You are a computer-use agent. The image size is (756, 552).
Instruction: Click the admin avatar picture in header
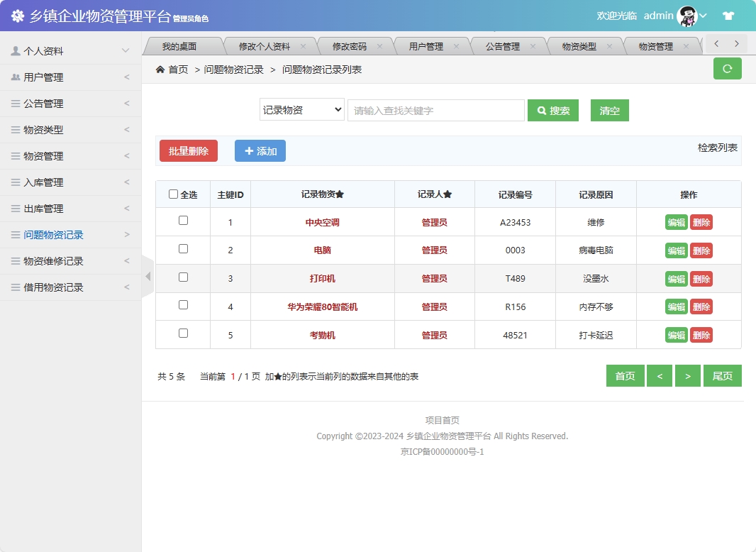(x=686, y=15)
